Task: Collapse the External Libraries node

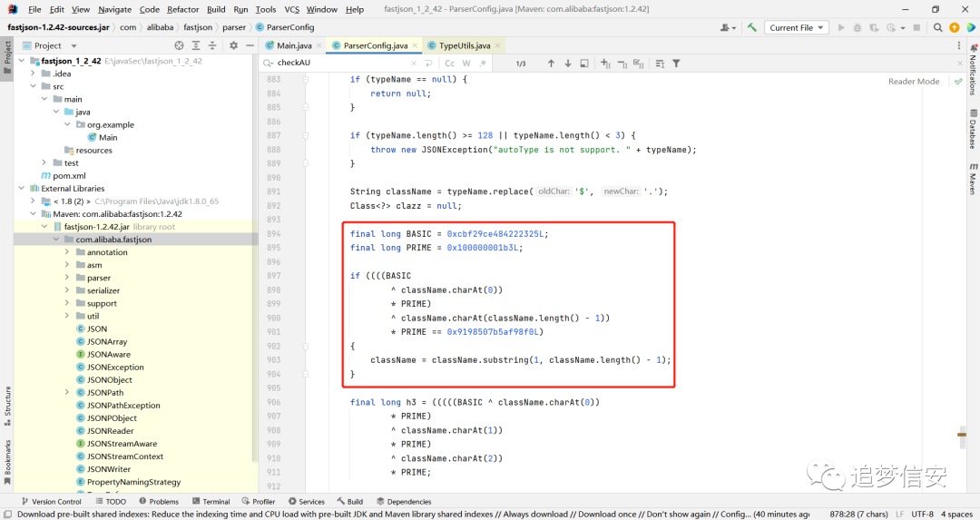Action: click(x=21, y=188)
